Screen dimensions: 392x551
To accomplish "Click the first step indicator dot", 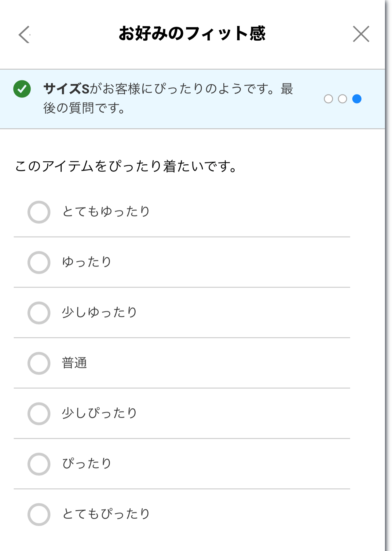I will (328, 99).
